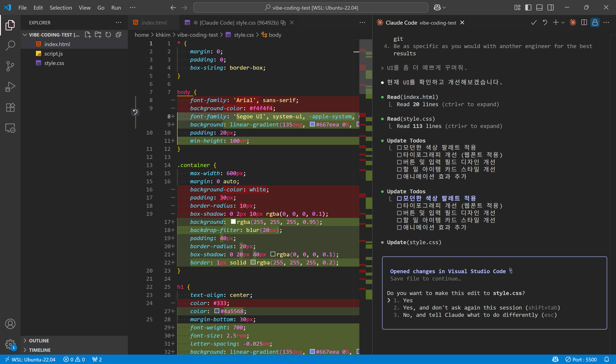Click the #667eea color swatch on line 9
The image size is (616, 364).
coord(312,124)
